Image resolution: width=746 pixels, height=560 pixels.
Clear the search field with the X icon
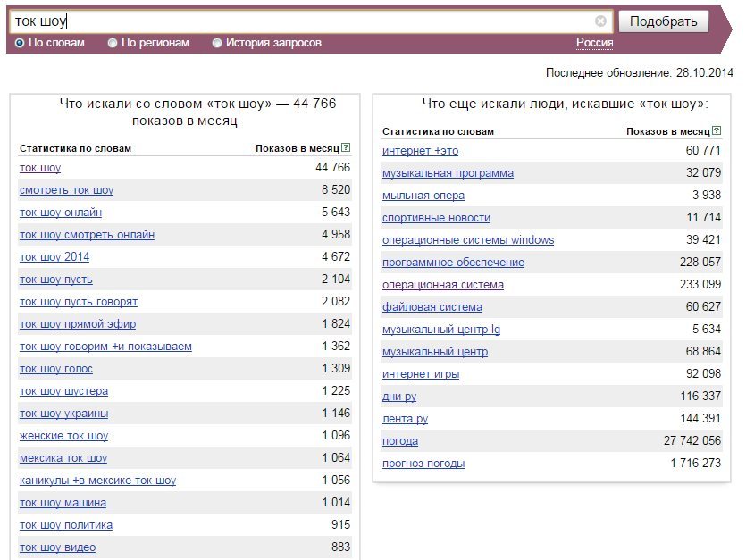pyautogui.click(x=600, y=21)
